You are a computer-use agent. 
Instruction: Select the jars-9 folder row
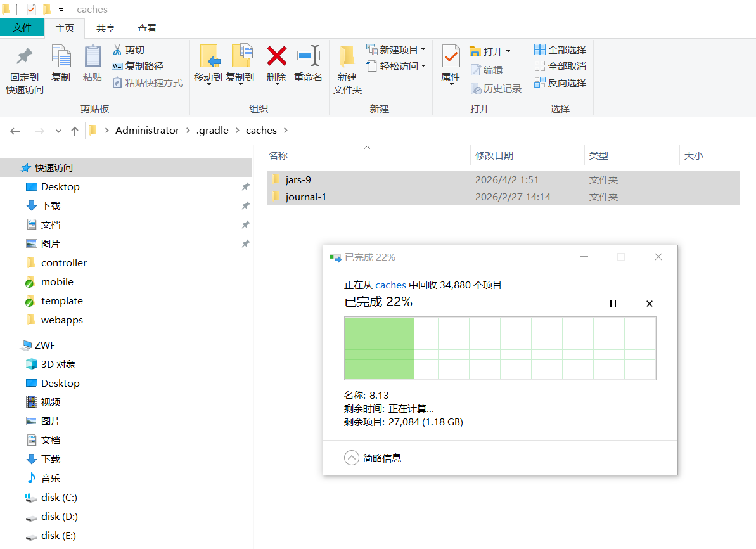(x=503, y=179)
